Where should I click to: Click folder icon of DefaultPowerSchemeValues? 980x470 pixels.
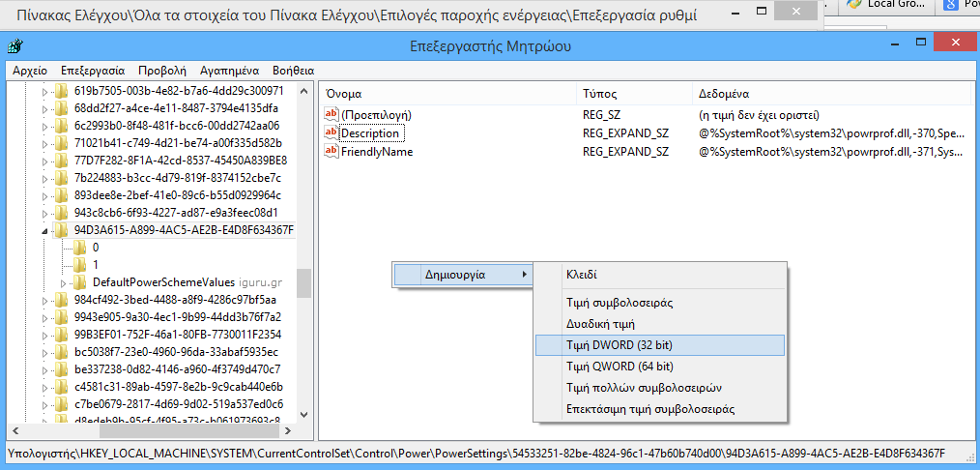(x=80, y=283)
